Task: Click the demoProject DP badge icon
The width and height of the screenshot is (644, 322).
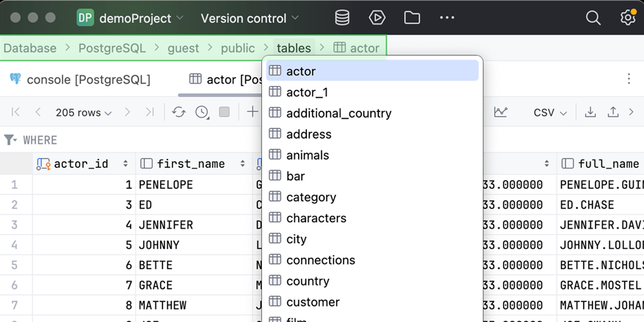Action: (85, 18)
